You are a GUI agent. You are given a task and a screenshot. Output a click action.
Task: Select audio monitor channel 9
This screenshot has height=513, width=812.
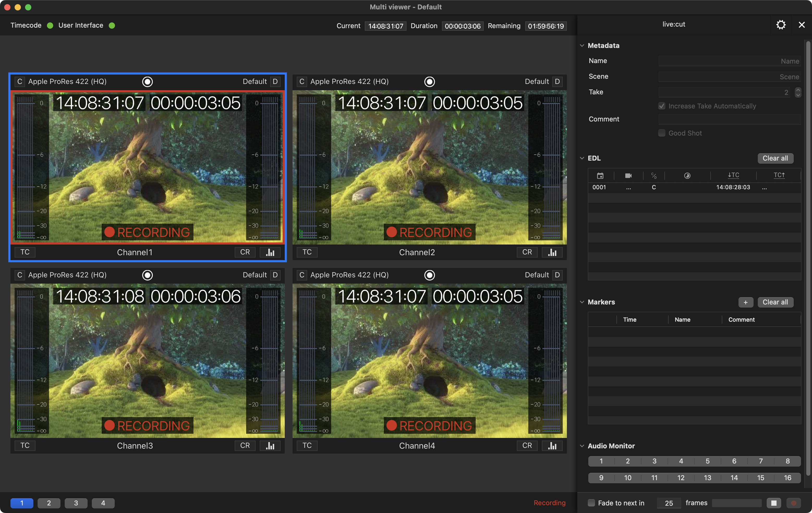[601, 478]
